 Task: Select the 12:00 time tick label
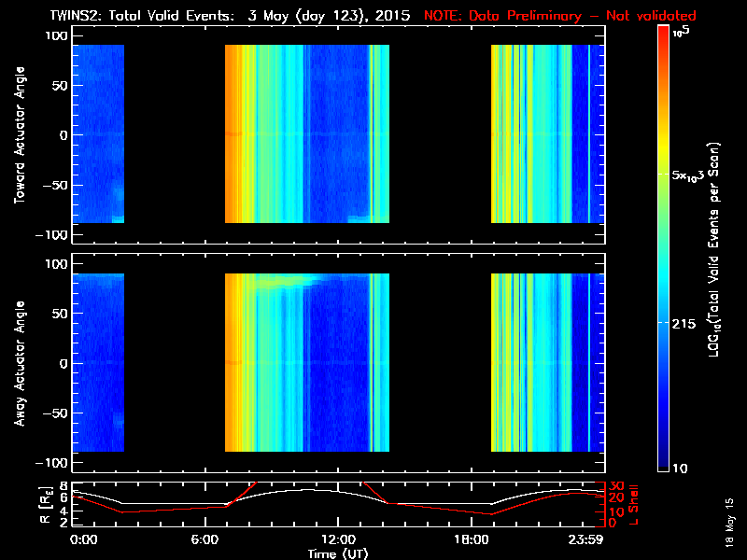(x=338, y=539)
